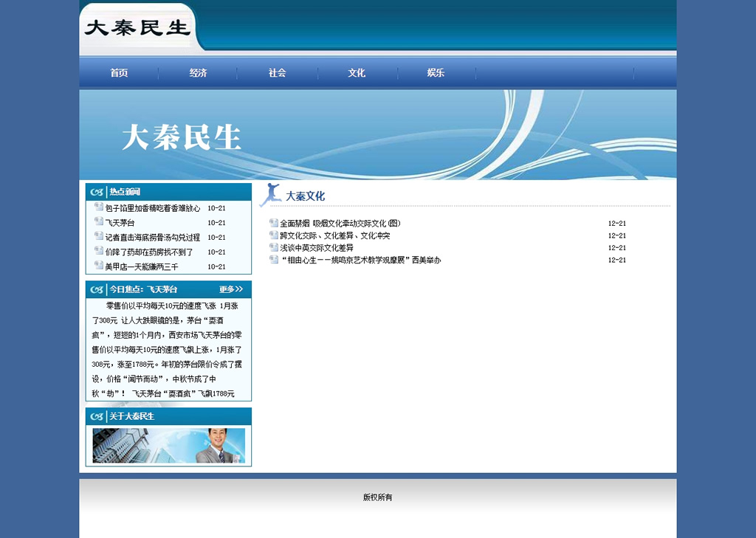This screenshot has width=756, height=538.
Task: Open 跨文化交际、文化差异、文化冲突 article
Action: point(334,236)
